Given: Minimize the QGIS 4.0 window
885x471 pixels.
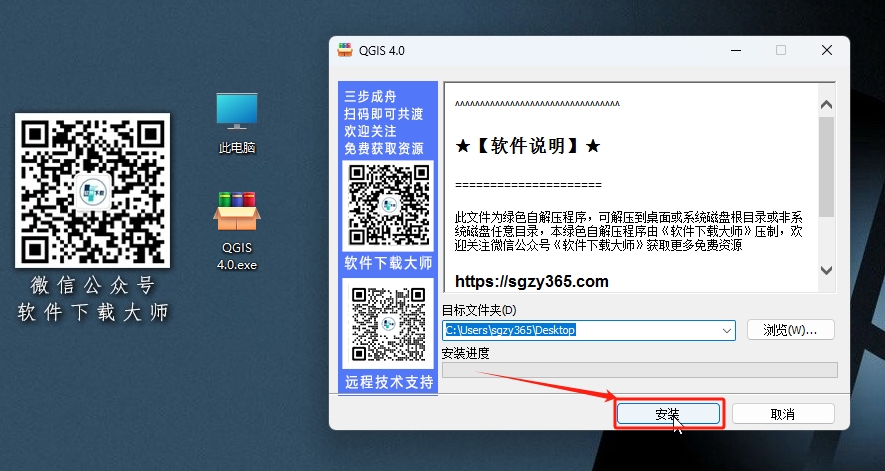Looking at the screenshot, I should (736, 50).
